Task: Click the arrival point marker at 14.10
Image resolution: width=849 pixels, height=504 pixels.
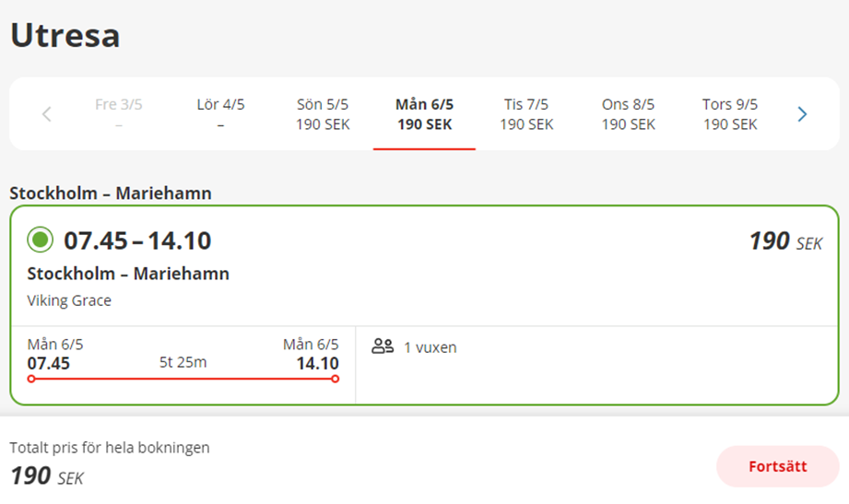Action: click(336, 379)
